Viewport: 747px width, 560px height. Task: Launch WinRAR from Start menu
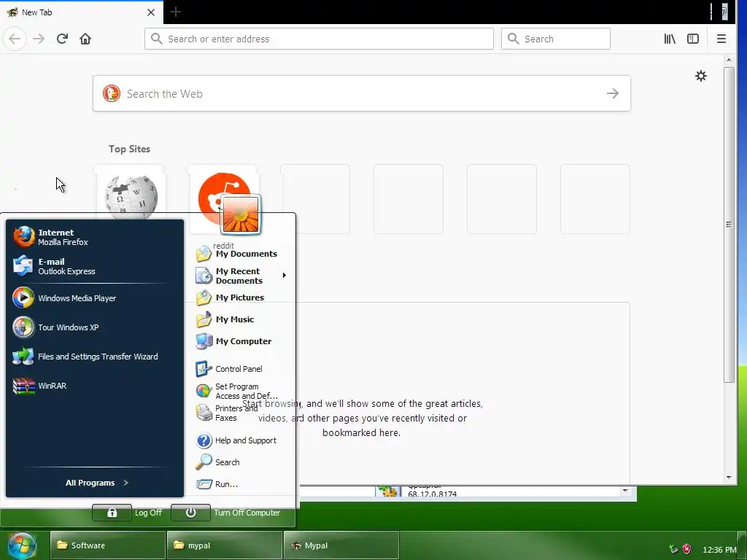(x=94, y=386)
